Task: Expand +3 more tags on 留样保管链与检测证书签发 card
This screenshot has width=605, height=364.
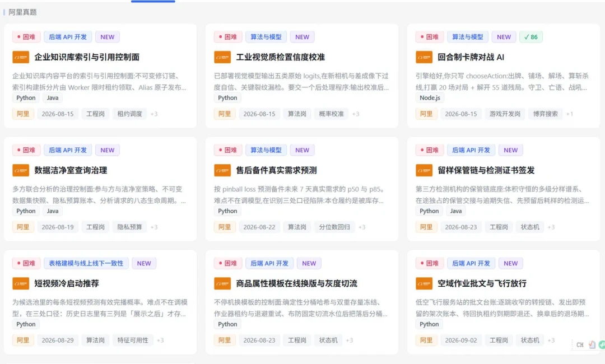Action: (551, 227)
